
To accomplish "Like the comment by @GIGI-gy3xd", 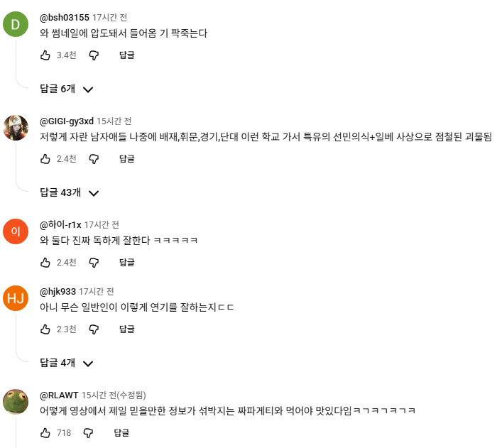I will (x=45, y=159).
